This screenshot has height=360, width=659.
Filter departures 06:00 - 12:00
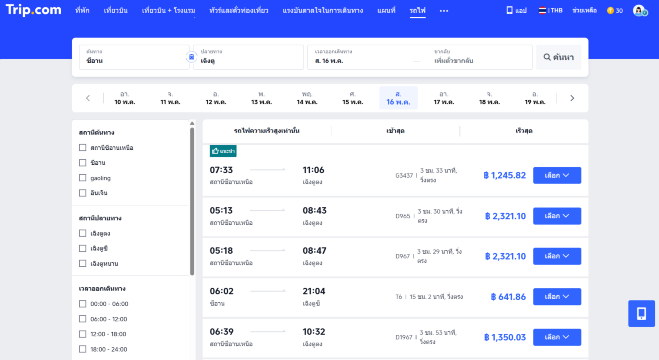pyautogui.click(x=82, y=319)
